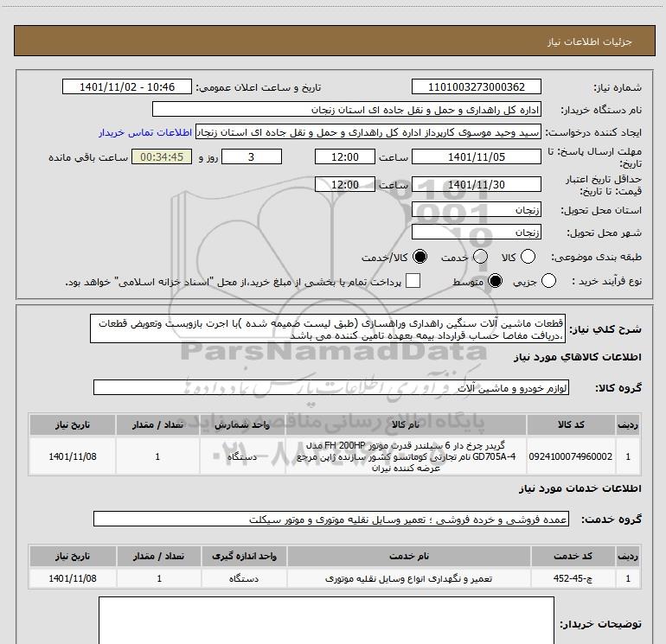The width and height of the screenshot is (666, 644).
Task: Select the کالا/خدمت radio button
Action: [420, 257]
